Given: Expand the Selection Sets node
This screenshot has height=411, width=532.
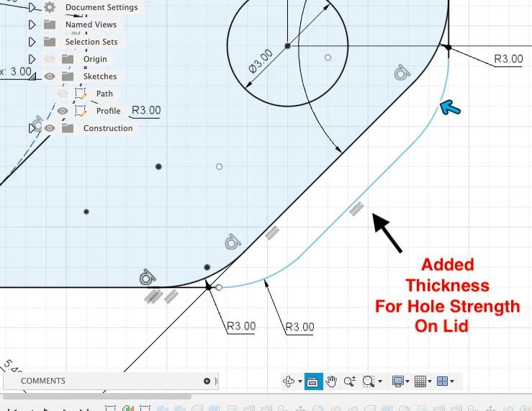Looking at the screenshot, I should click(32, 42).
